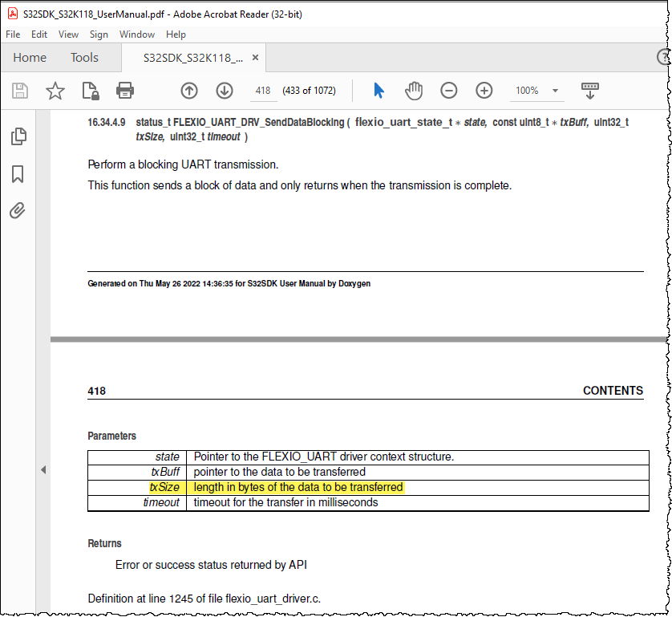The height and width of the screenshot is (617, 672).
Task: Click the Returns heading
Action: pos(104,544)
